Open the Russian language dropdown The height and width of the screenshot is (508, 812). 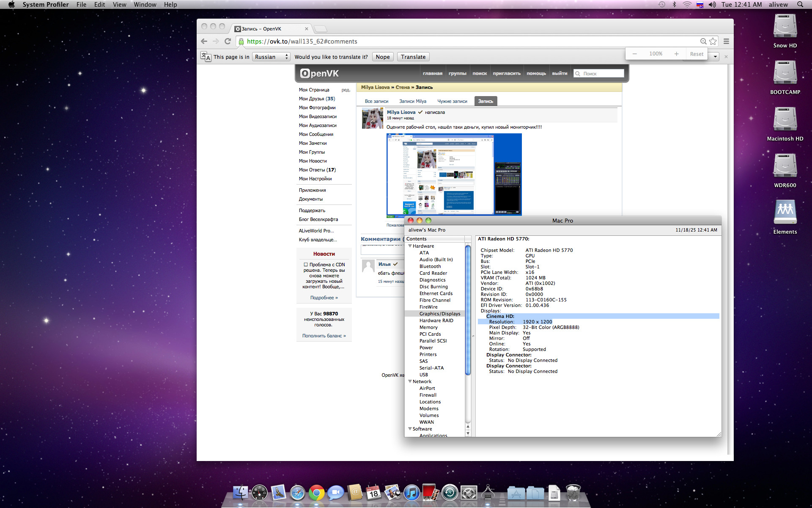point(271,57)
